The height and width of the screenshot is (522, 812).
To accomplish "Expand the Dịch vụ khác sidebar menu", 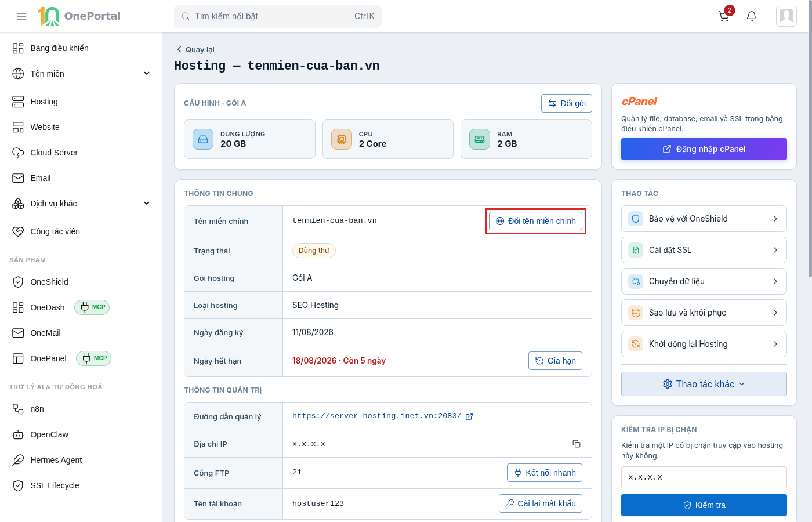I will [81, 204].
